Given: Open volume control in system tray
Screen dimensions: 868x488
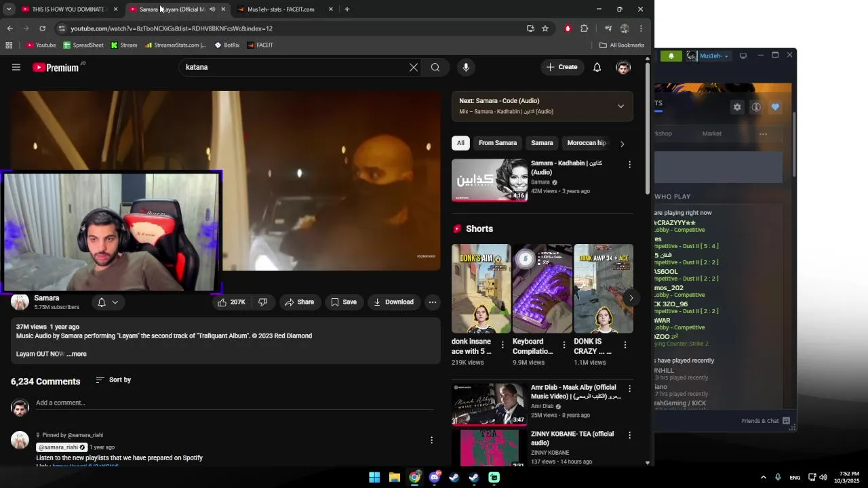Looking at the screenshot, I should pyautogui.click(x=823, y=477).
